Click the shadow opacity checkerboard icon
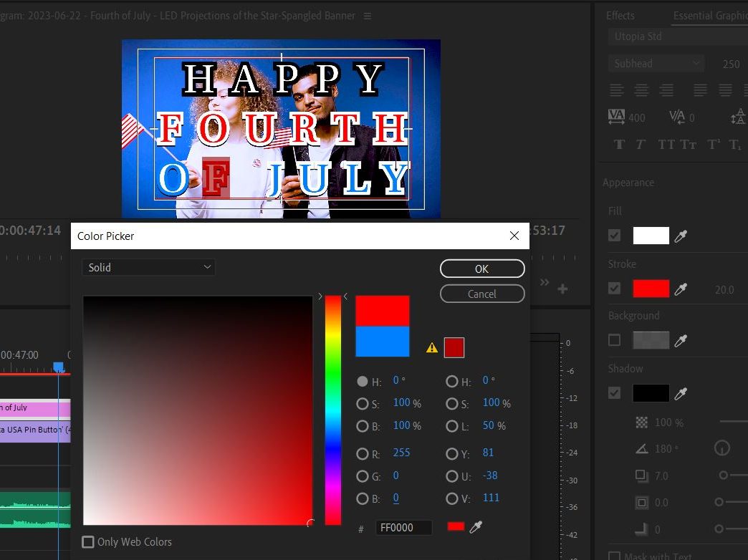748x560 pixels. (642, 422)
